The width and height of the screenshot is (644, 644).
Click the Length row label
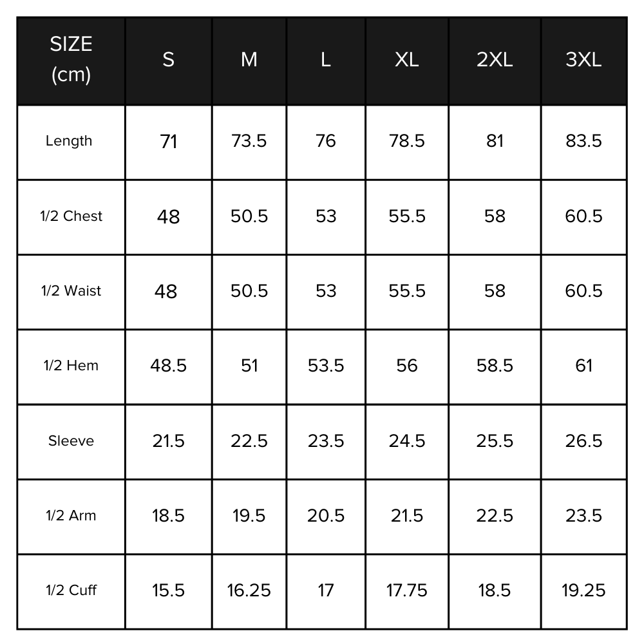tap(69, 141)
